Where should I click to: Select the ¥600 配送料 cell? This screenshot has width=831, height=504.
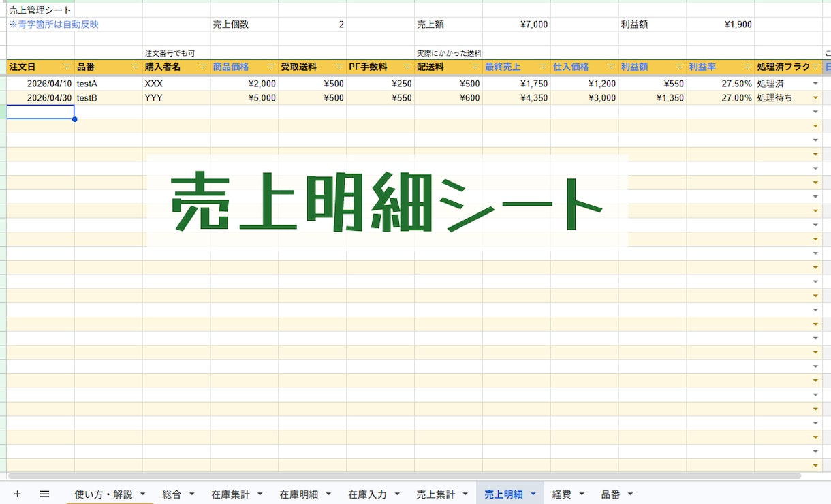click(x=449, y=98)
